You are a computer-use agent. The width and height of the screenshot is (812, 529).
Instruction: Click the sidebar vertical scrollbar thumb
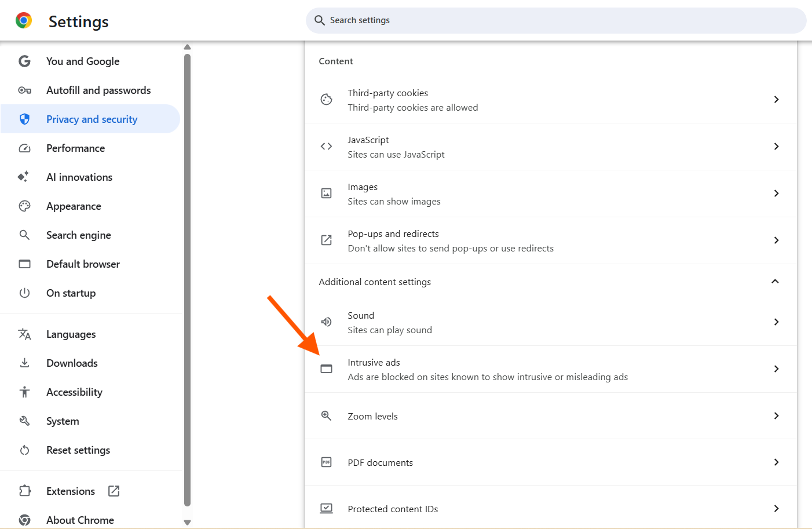(x=187, y=280)
